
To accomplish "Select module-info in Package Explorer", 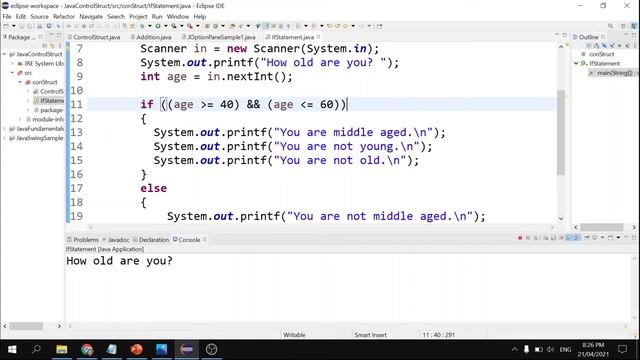I will click(48, 119).
